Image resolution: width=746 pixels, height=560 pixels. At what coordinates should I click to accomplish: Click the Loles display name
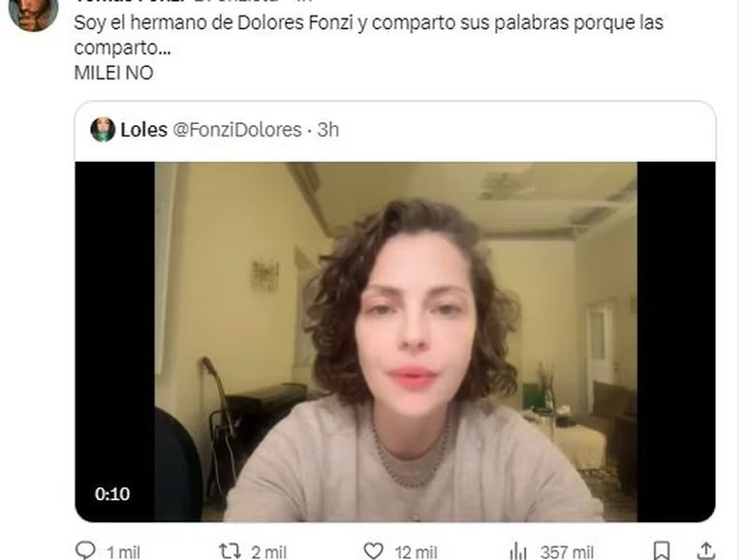click(143, 130)
